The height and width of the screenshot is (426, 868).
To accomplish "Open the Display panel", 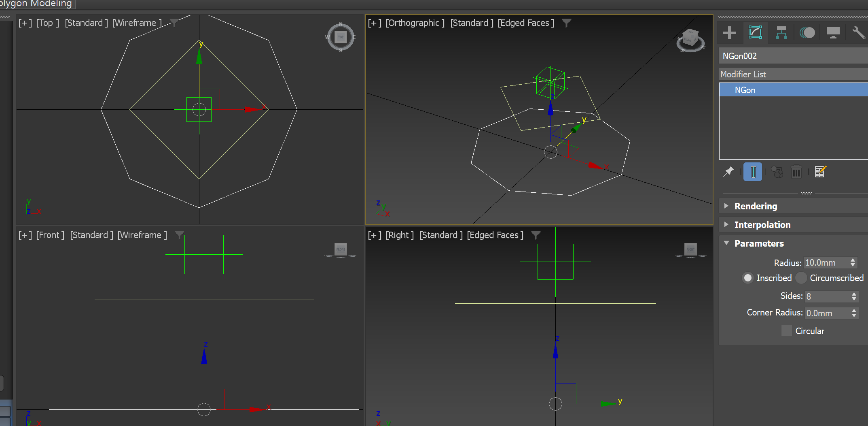I will 833,33.
